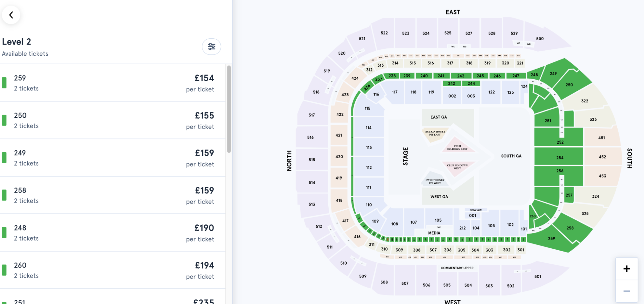The width and height of the screenshot is (644, 304).
Task: Click the green availability bar beside section 250
Action: click(4, 120)
